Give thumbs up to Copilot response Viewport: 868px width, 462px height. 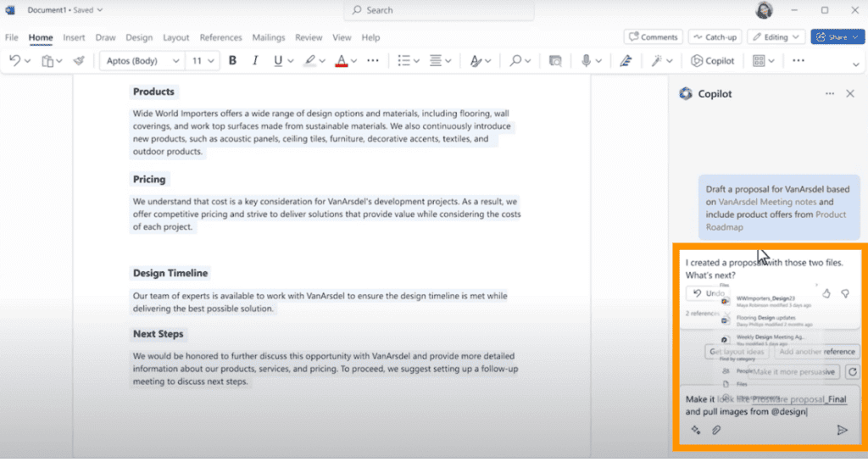click(826, 294)
